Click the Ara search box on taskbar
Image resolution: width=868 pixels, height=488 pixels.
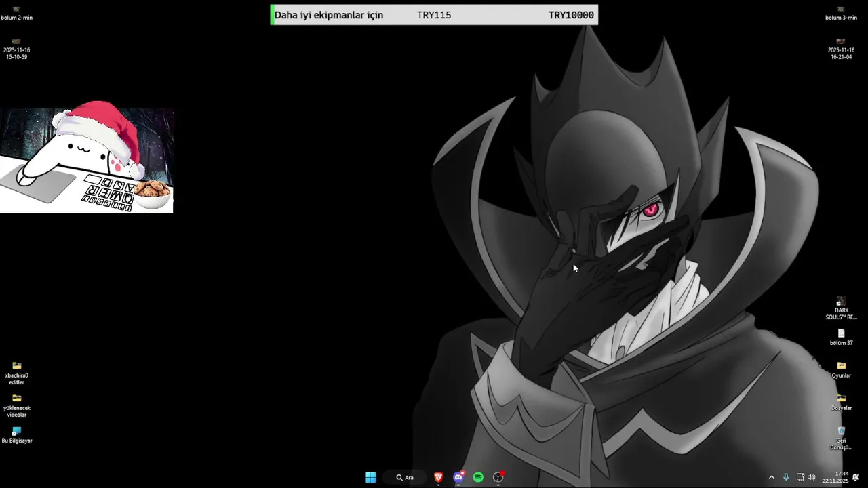point(405,477)
